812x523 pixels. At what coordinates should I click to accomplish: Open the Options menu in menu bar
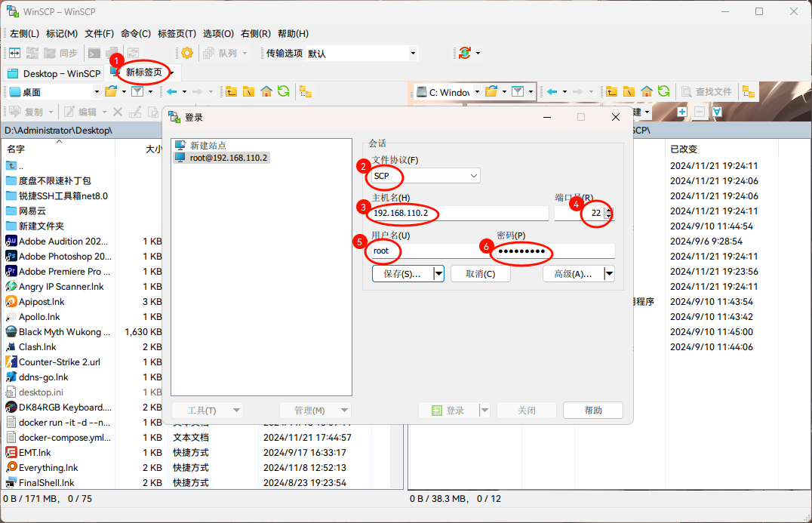[x=218, y=33]
